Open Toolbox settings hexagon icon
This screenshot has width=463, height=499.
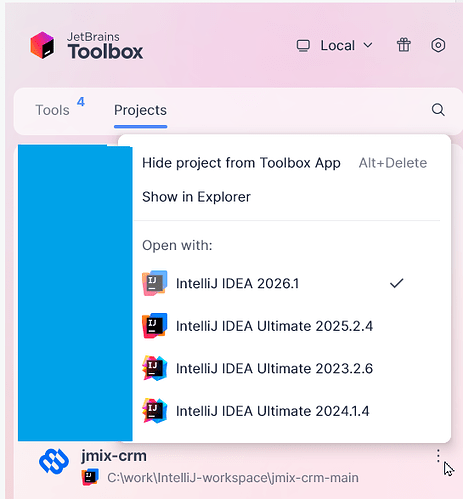point(438,45)
